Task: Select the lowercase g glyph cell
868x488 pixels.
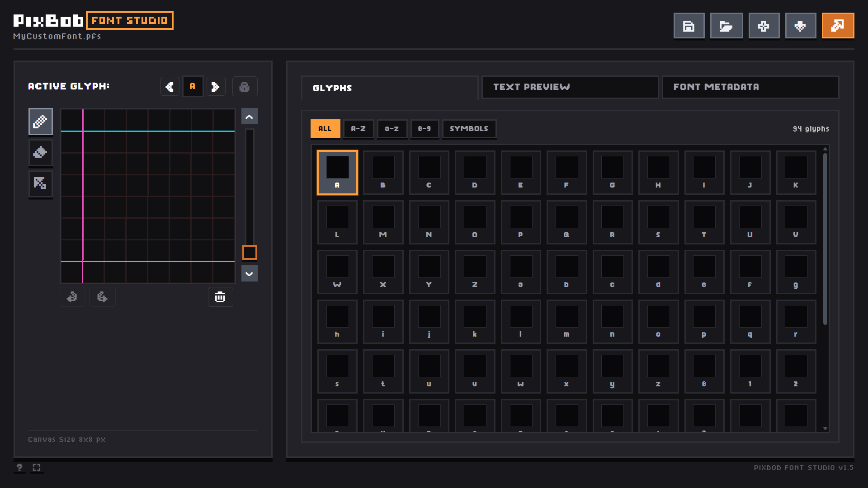Action: 796,272
